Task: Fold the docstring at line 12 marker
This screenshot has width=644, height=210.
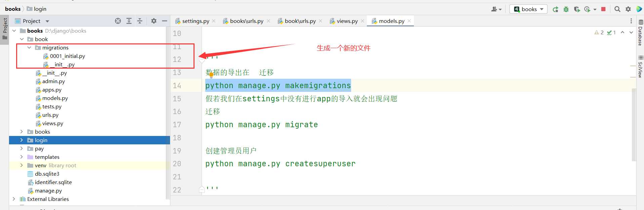Action: click(x=202, y=60)
